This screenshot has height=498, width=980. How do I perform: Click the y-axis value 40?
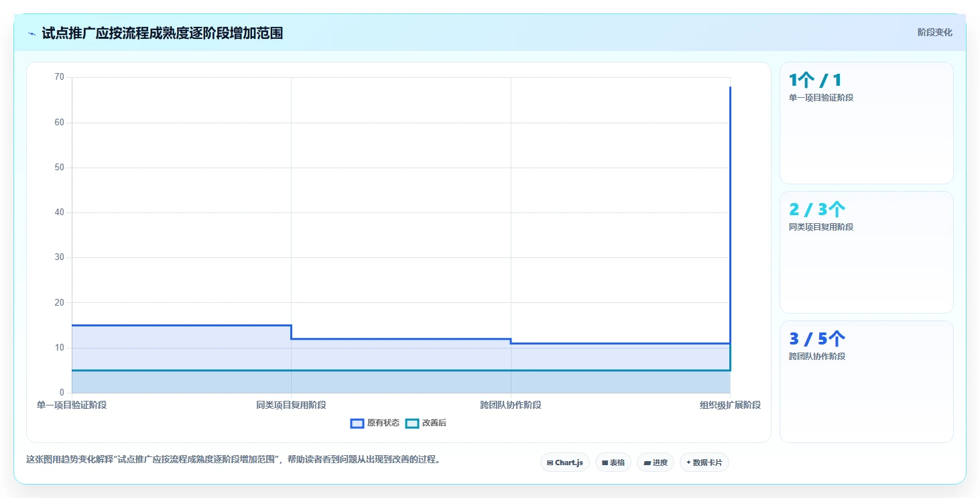(x=60, y=212)
